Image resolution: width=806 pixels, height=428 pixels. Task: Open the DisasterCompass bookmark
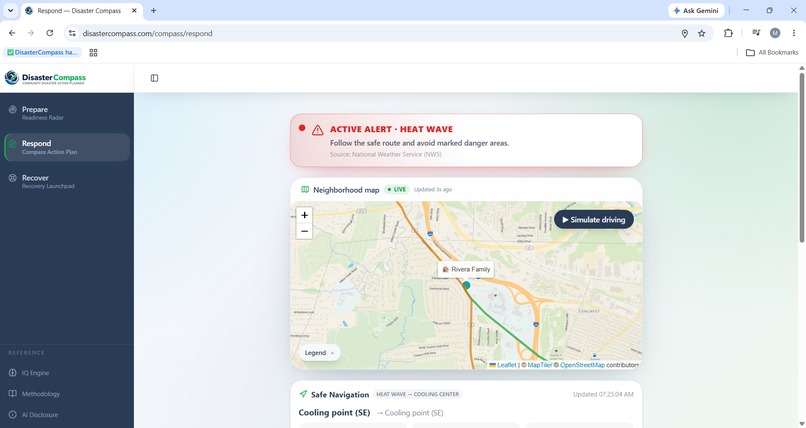[43, 52]
